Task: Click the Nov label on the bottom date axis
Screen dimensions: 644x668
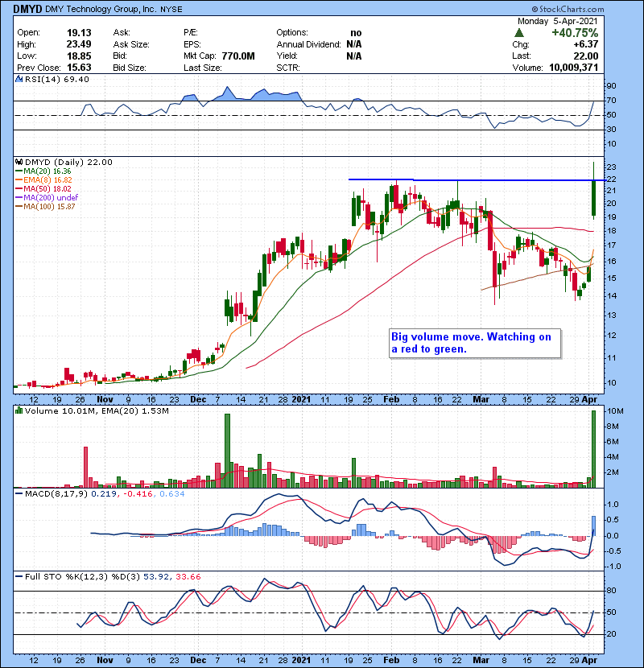Action: coord(105,660)
